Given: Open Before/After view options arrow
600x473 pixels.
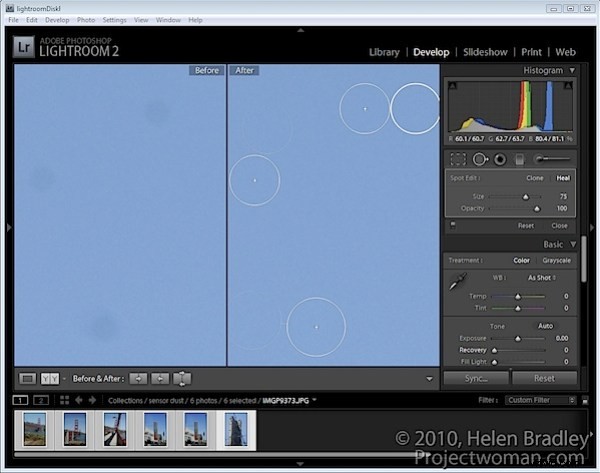Looking at the screenshot, I should point(64,378).
